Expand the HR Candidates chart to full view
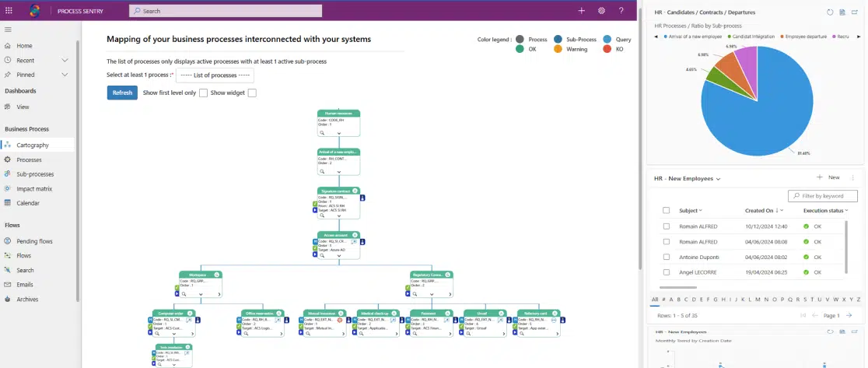Viewport: 868px width, 368px height. point(855,12)
